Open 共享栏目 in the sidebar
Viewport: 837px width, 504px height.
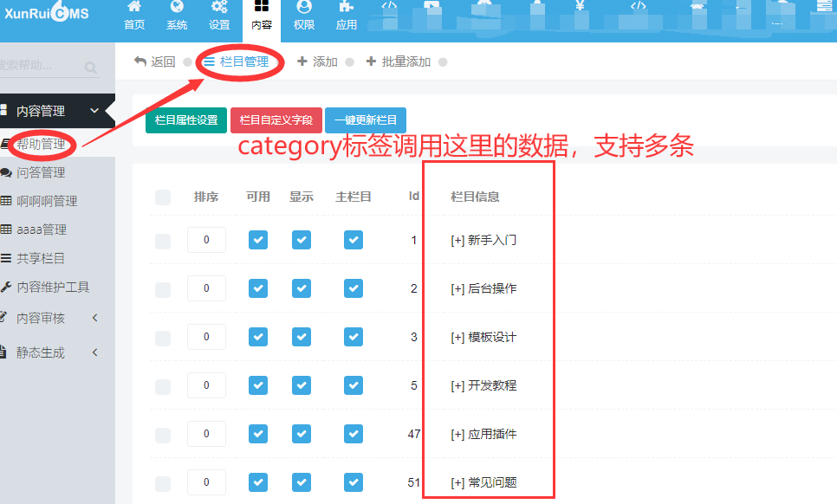click(41, 259)
